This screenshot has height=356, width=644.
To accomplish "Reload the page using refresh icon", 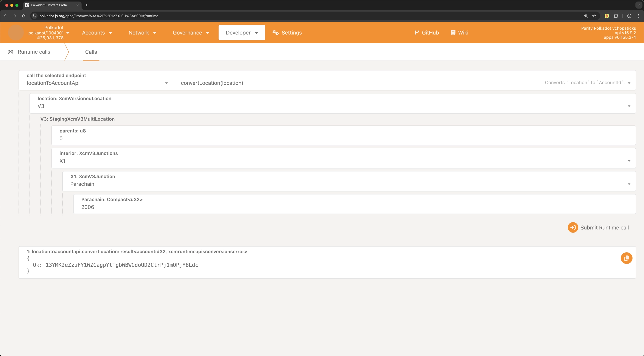I will pos(23,16).
